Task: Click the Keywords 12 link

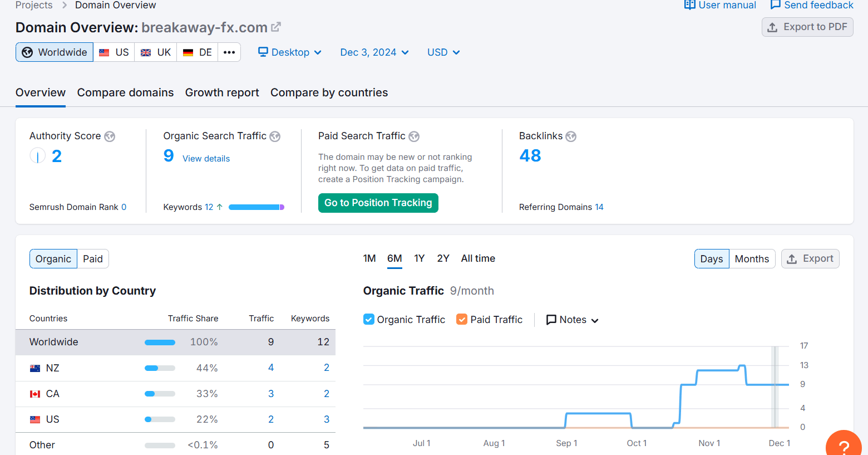Action: (209, 207)
